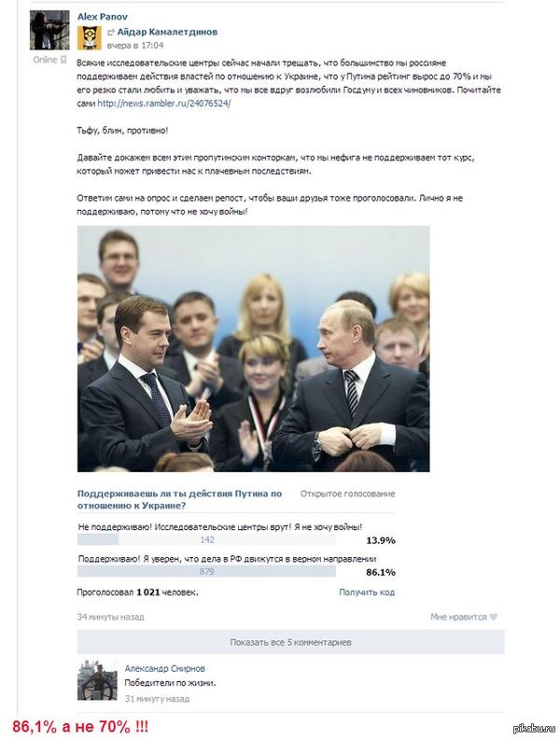Viewport: 560px width, 739px height.
Task: Click the heart icon next to Мне нравится
Action: click(494, 617)
